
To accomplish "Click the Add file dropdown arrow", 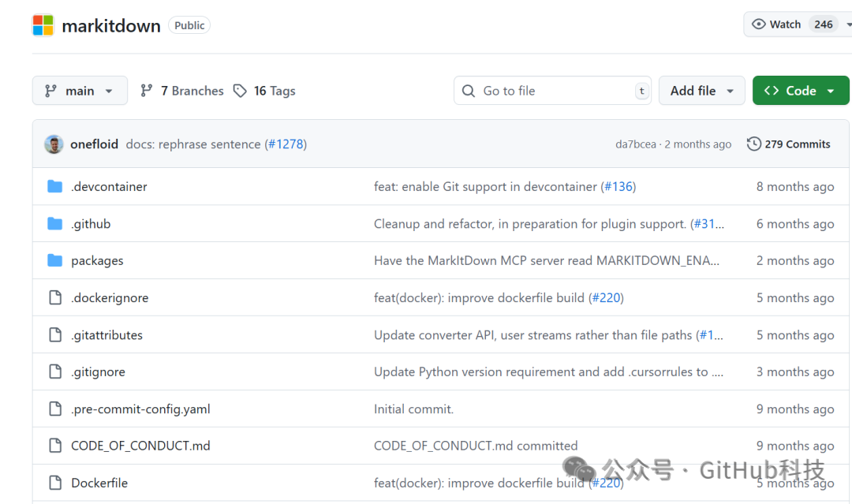I will pos(730,91).
